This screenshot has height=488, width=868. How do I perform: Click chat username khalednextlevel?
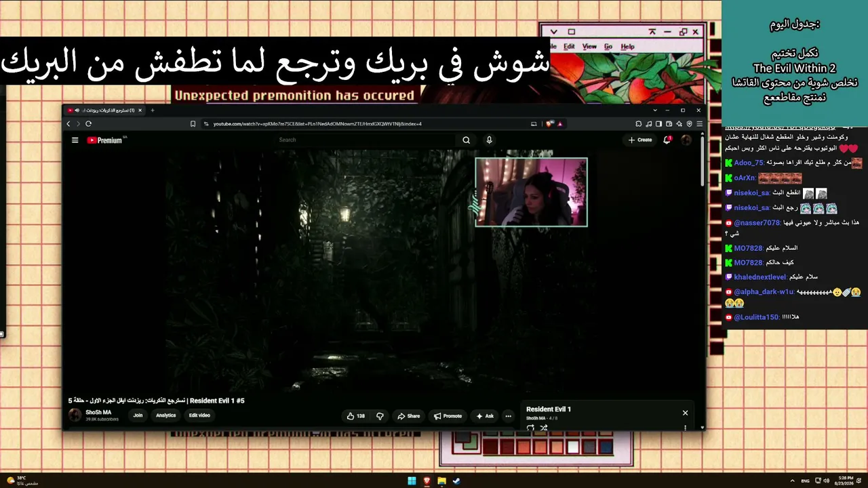[760, 277]
